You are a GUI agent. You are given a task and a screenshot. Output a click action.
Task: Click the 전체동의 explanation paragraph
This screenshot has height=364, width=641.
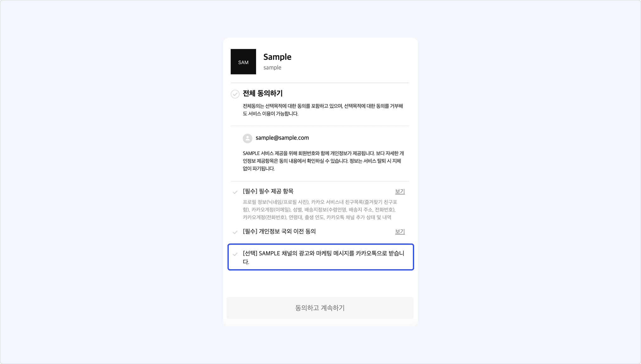(323, 110)
